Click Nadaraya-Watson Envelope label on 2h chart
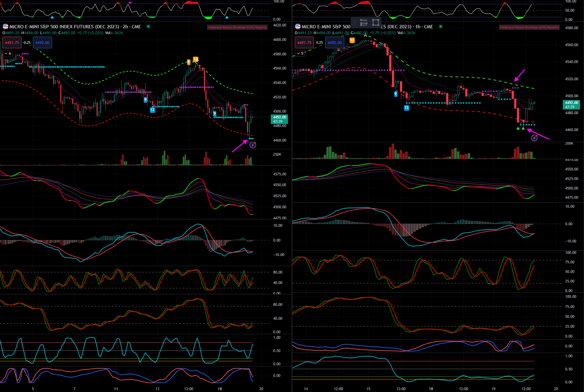584x392 pixels. pos(238,27)
